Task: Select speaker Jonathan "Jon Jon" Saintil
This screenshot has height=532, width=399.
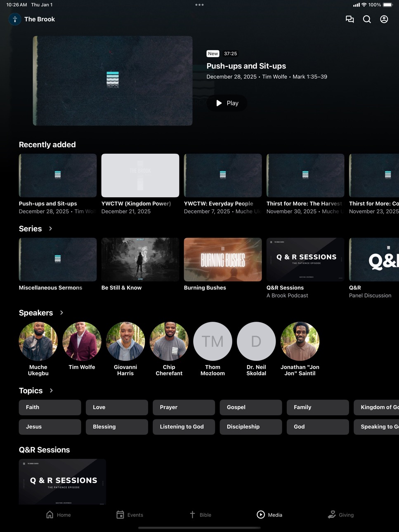Action: point(300,349)
